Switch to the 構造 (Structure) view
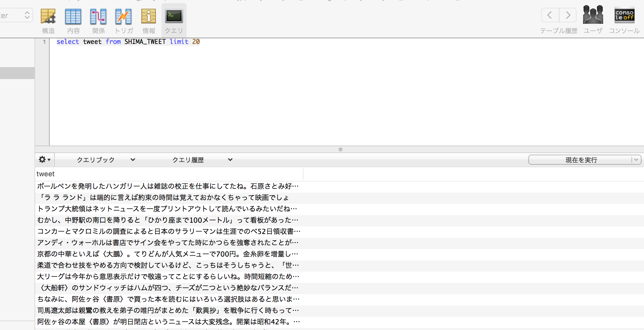The width and height of the screenshot is (644, 330). point(48,20)
